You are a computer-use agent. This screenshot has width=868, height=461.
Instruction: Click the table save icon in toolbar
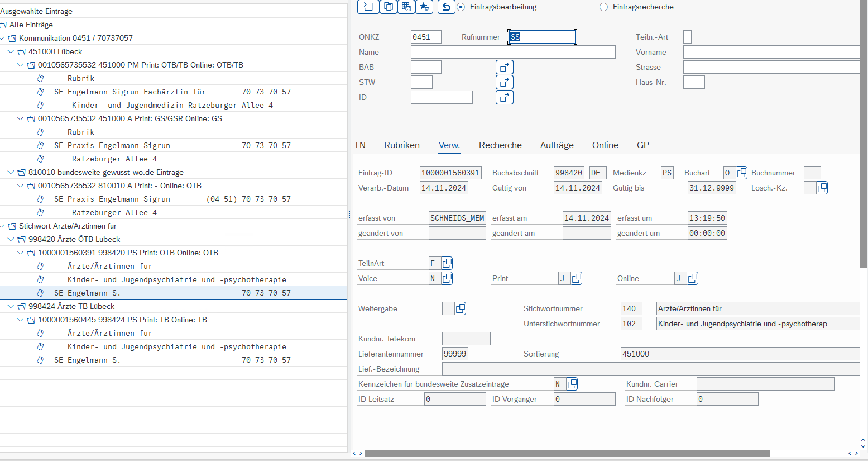[x=406, y=7]
